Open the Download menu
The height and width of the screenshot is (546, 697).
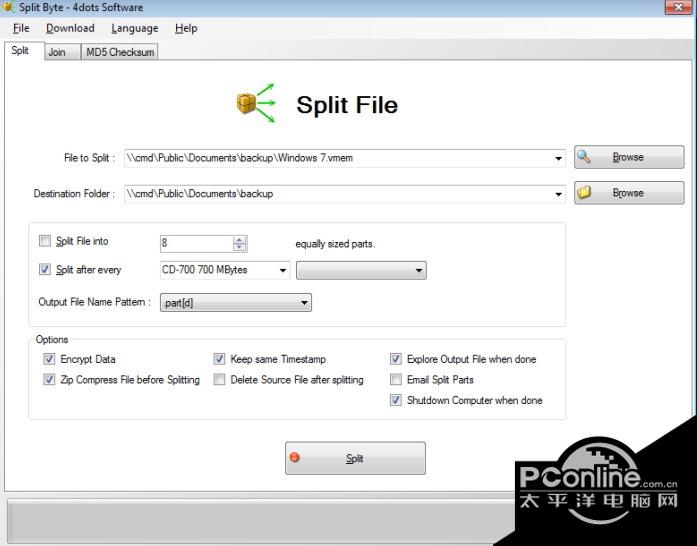tap(70, 28)
